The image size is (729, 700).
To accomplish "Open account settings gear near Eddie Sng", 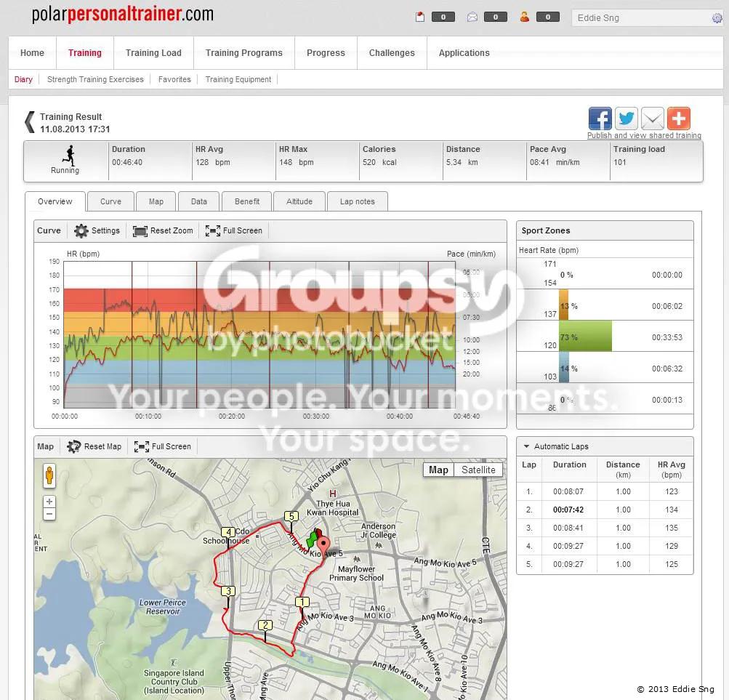I will [x=717, y=18].
